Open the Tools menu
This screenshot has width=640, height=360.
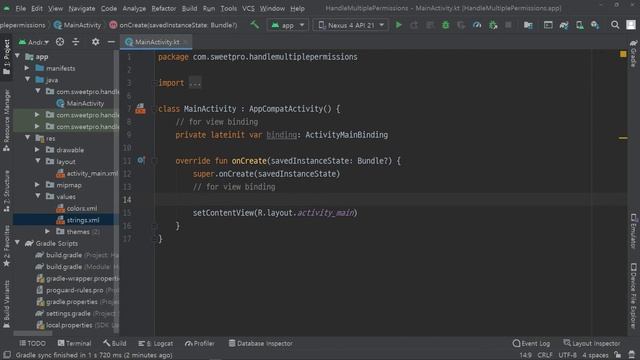coord(229,8)
